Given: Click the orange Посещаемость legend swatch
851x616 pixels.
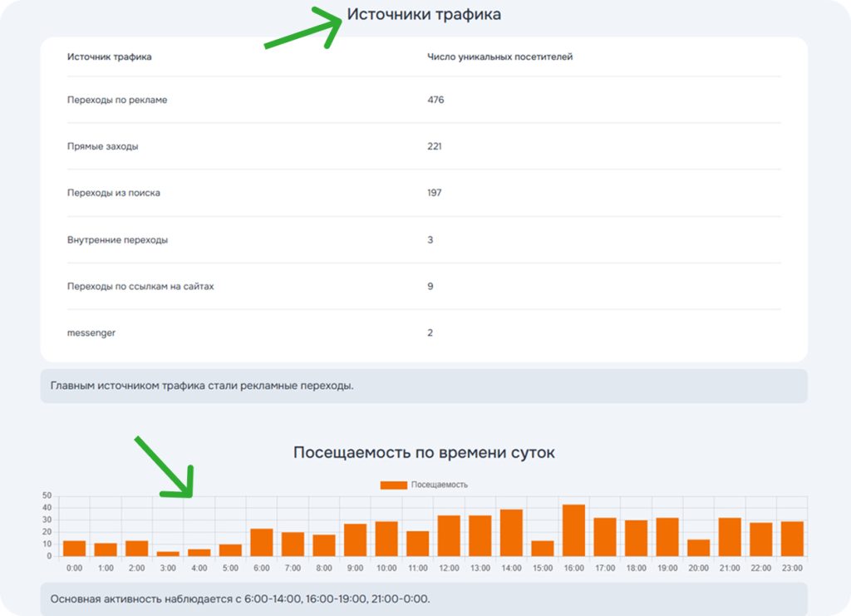Looking at the screenshot, I should coord(393,485).
